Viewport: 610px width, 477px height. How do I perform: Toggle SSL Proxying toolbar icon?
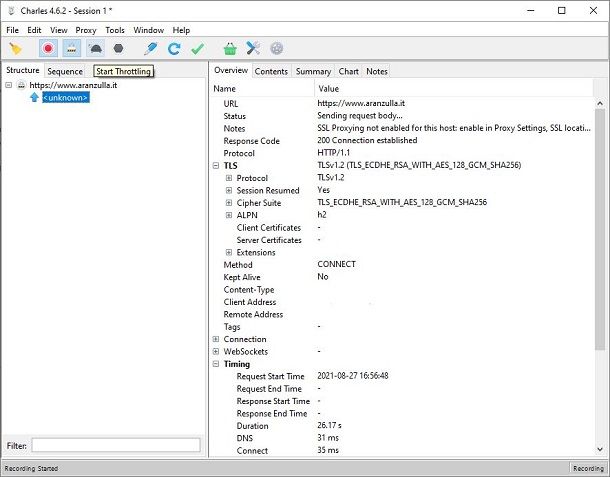(72, 49)
